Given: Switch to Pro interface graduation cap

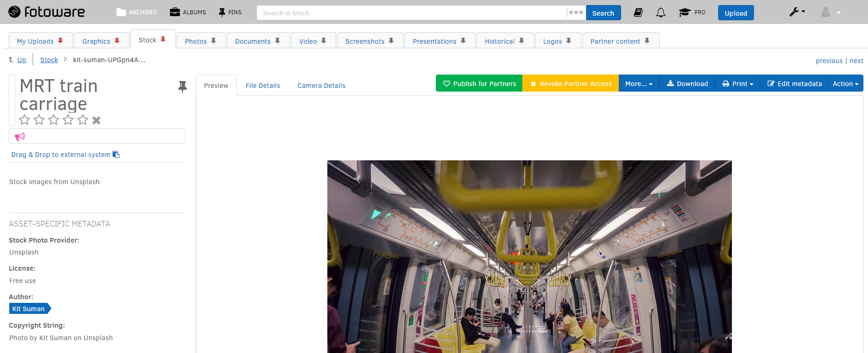Looking at the screenshot, I should pyautogui.click(x=692, y=12).
